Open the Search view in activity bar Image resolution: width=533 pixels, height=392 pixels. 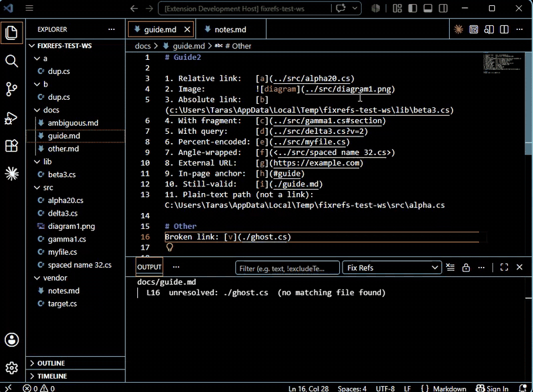coord(11,61)
